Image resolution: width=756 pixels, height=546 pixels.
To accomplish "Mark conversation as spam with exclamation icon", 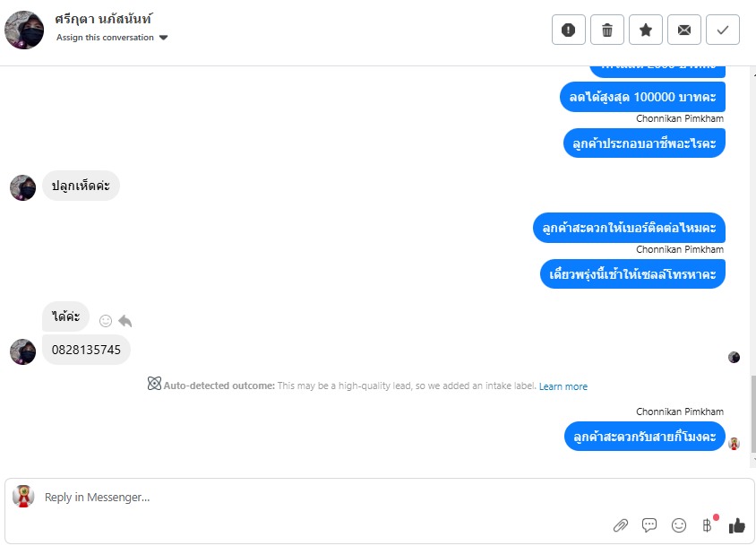I will click(569, 30).
